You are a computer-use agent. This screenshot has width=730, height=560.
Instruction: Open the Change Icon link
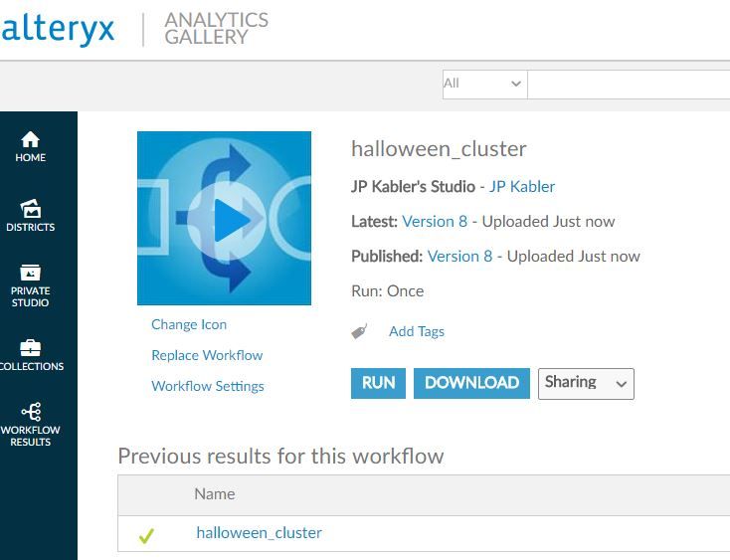[x=189, y=324]
